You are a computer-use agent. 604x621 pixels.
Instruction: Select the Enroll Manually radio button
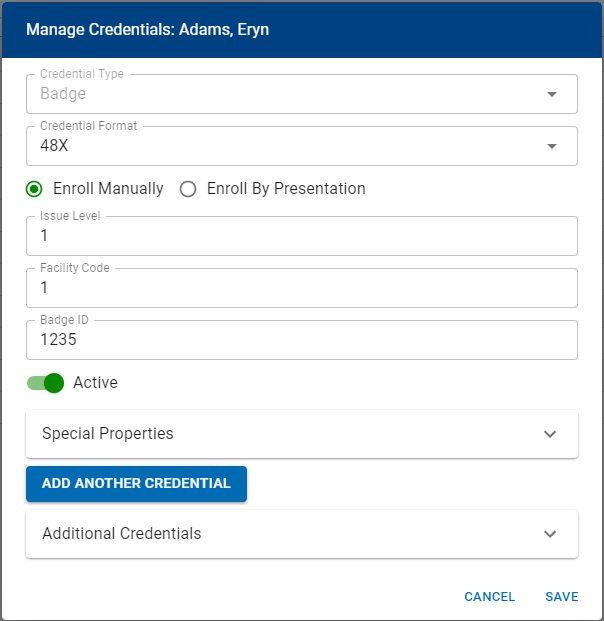35,189
